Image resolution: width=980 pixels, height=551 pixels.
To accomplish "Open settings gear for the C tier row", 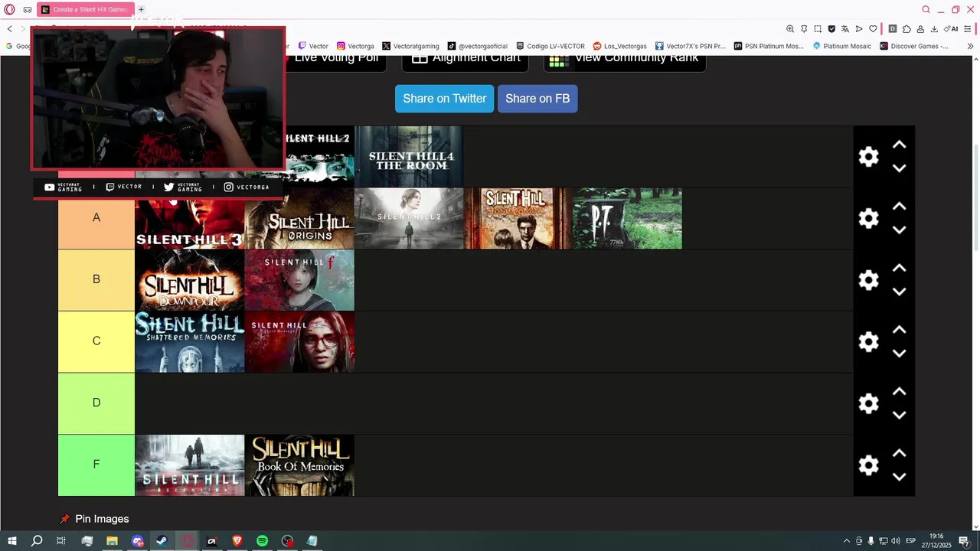I will pos(868,341).
